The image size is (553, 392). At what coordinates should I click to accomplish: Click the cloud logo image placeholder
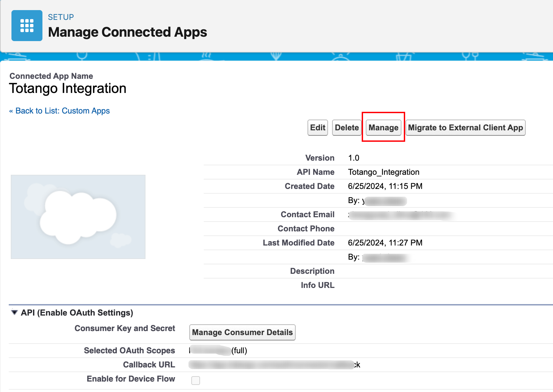click(78, 217)
